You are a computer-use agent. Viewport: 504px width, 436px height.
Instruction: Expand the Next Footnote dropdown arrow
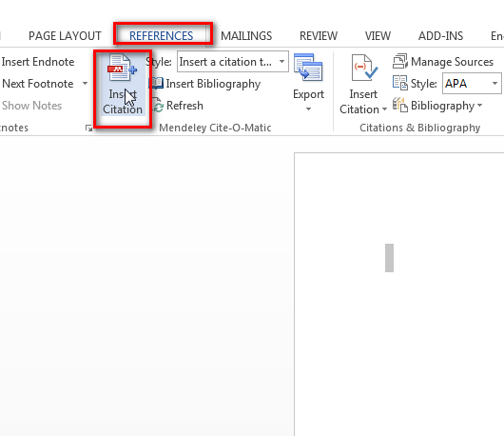pos(85,84)
